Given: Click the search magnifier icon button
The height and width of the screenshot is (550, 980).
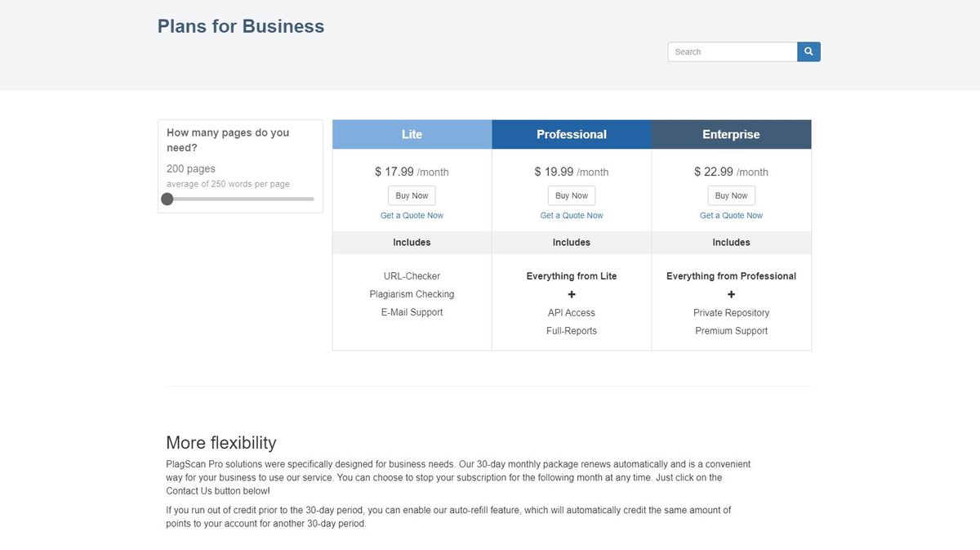Looking at the screenshot, I should point(808,51).
